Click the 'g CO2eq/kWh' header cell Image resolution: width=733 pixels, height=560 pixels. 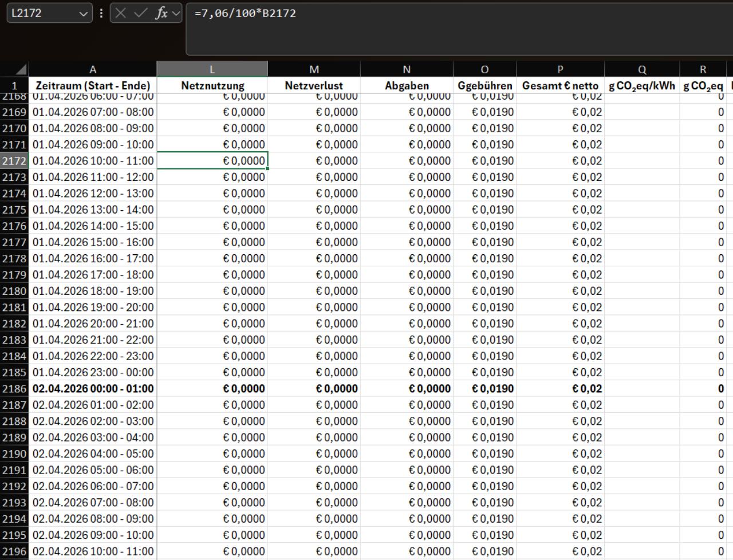642,85
